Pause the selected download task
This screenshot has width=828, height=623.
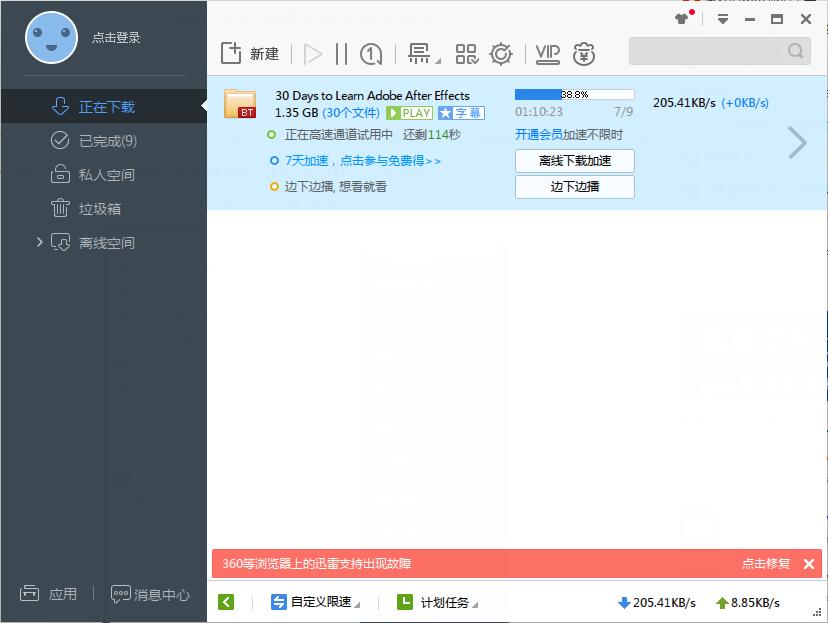pos(342,54)
